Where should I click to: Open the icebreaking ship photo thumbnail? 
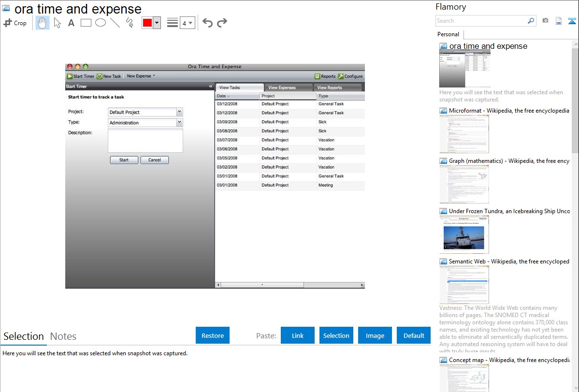464,234
